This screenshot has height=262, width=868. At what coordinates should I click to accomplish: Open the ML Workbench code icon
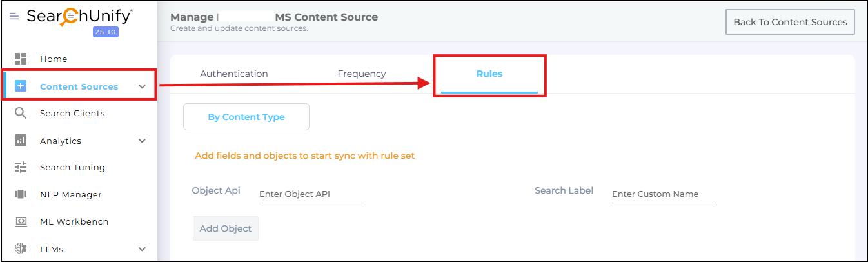[21, 221]
